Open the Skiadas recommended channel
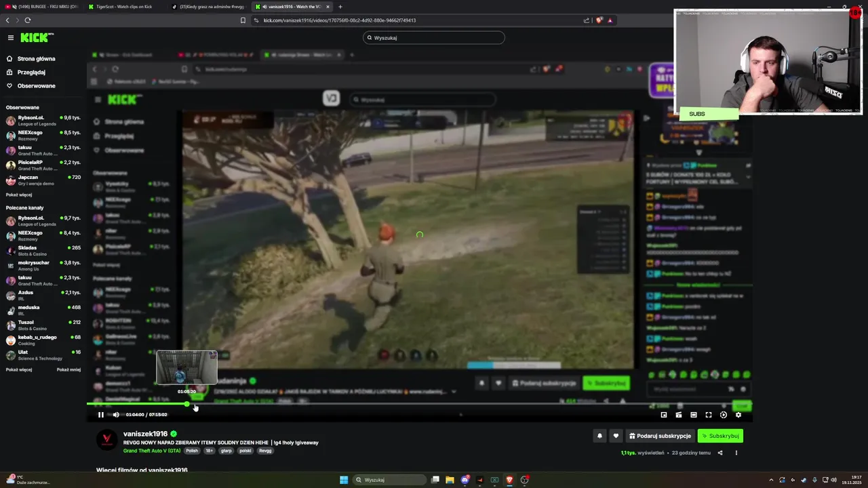This screenshot has width=868, height=488. pyautogui.click(x=43, y=250)
